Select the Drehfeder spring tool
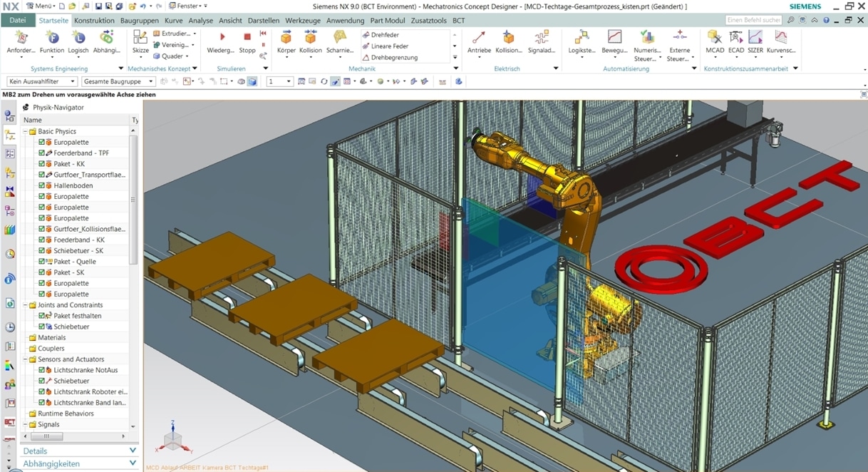Image resolution: width=868 pixels, height=472 pixels. (x=381, y=34)
